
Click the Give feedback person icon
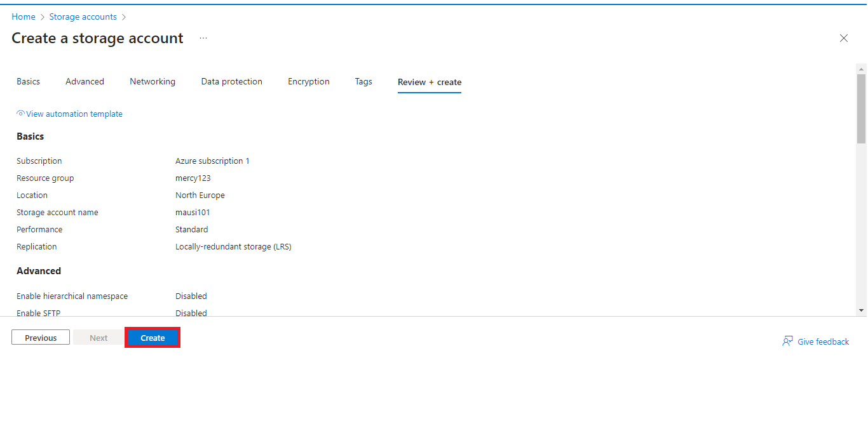click(787, 341)
